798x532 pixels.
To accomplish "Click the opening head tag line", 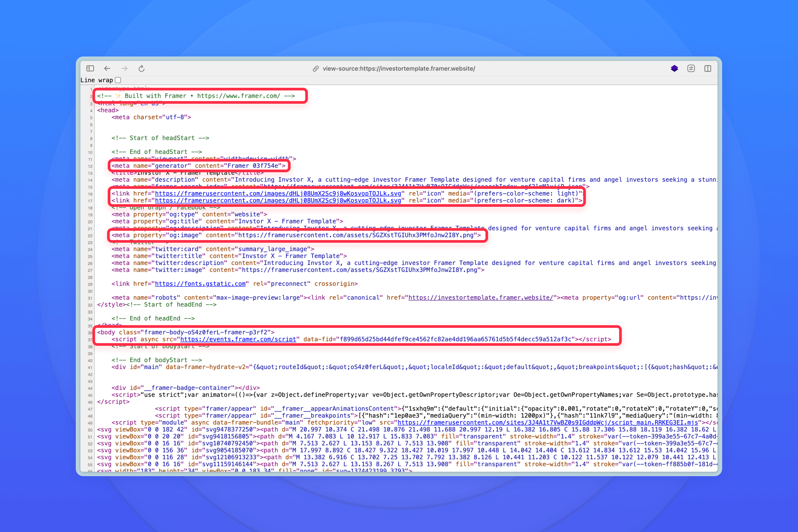I will click(x=108, y=110).
